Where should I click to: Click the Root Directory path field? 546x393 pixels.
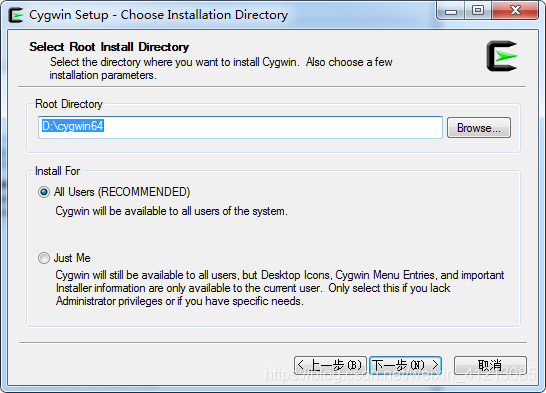pos(240,127)
